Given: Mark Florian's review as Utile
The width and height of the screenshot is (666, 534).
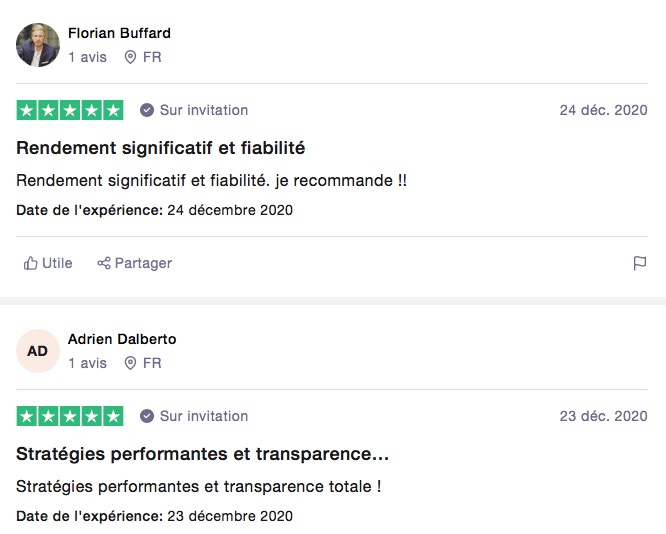Looking at the screenshot, I should coord(48,263).
